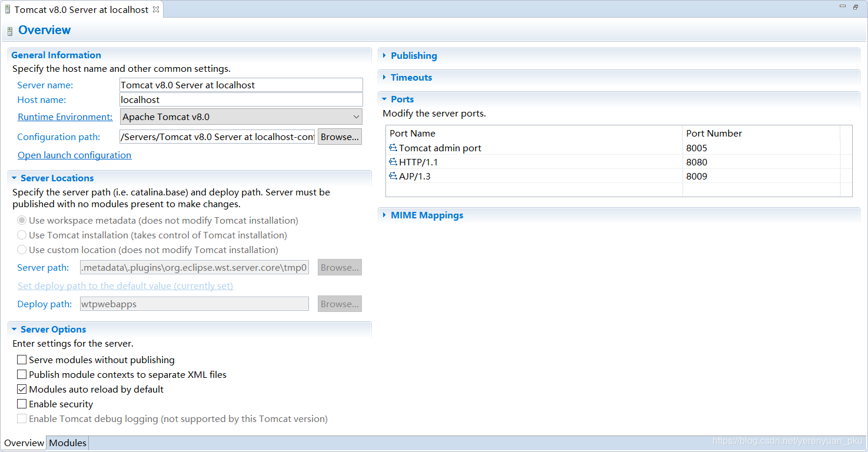The height and width of the screenshot is (452, 868).
Task: Click the server icon in the editor tab
Action: (7, 9)
